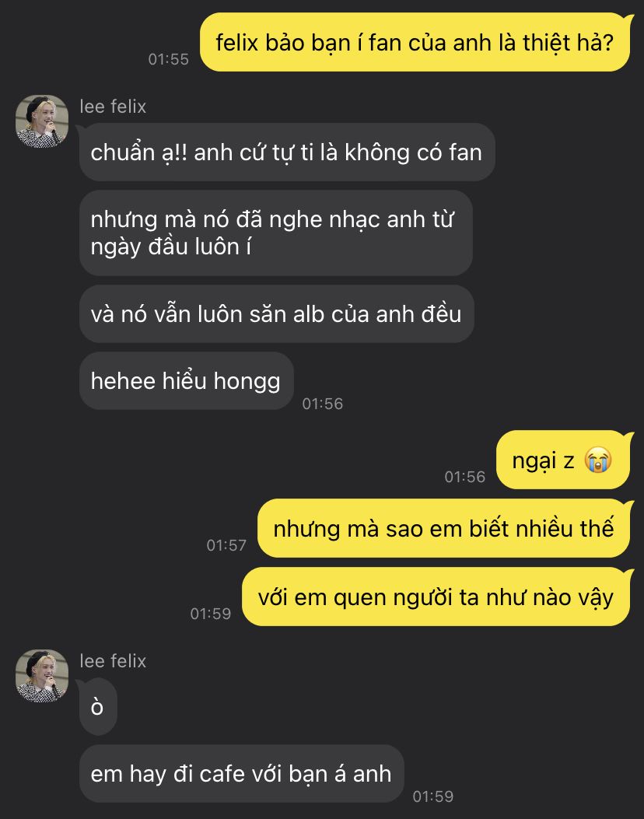Viewport: 644px width, 819px height.
Task: Tap the bubble 'nhưng mà sao em biết nhiều thế'
Action: tap(444, 528)
